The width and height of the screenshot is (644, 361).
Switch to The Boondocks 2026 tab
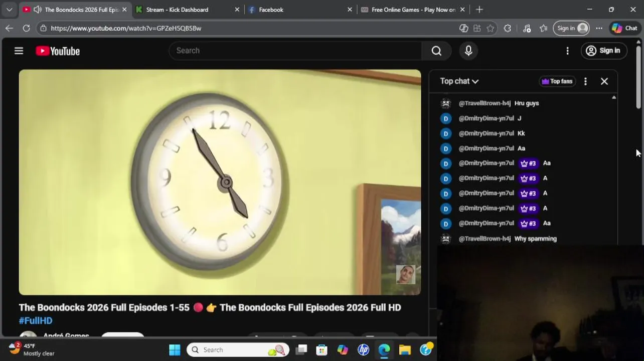pos(74,10)
